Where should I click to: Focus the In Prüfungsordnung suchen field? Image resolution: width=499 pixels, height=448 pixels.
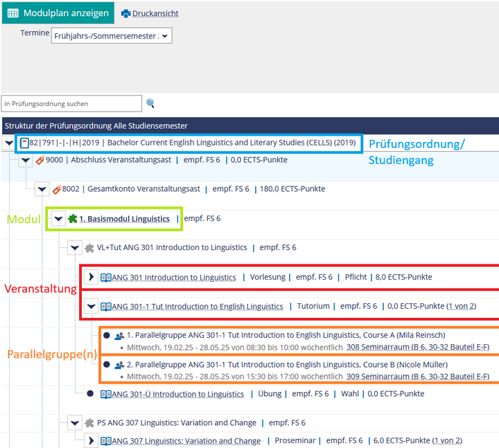click(71, 104)
